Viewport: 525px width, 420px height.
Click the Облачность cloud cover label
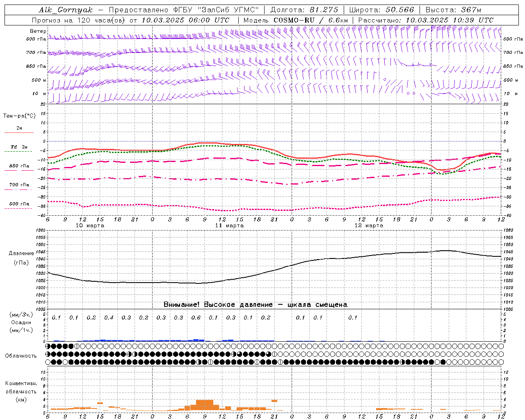[21, 356]
